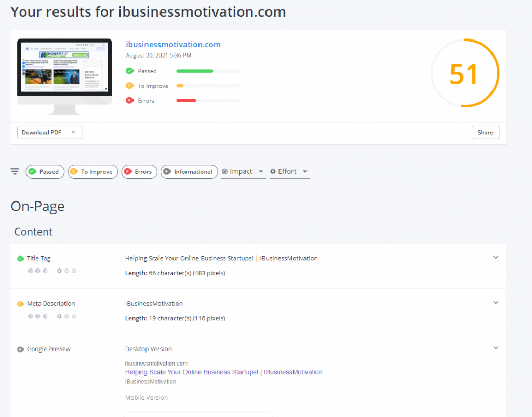The width and height of the screenshot is (532, 417).
Task: Click the preview URL ibusinessmotivation.com text
Action: click(x=156, y=364)
